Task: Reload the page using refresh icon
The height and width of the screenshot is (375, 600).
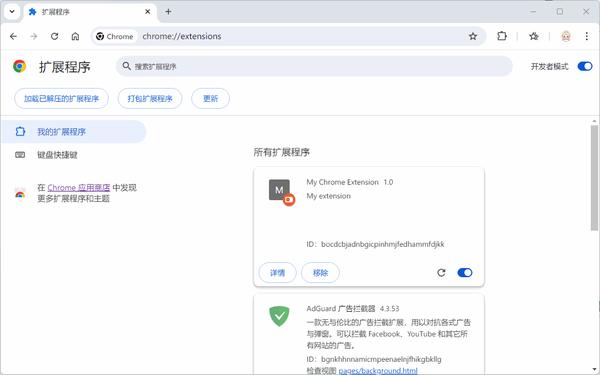Action: pyautogui.click(x=54, y=36)
